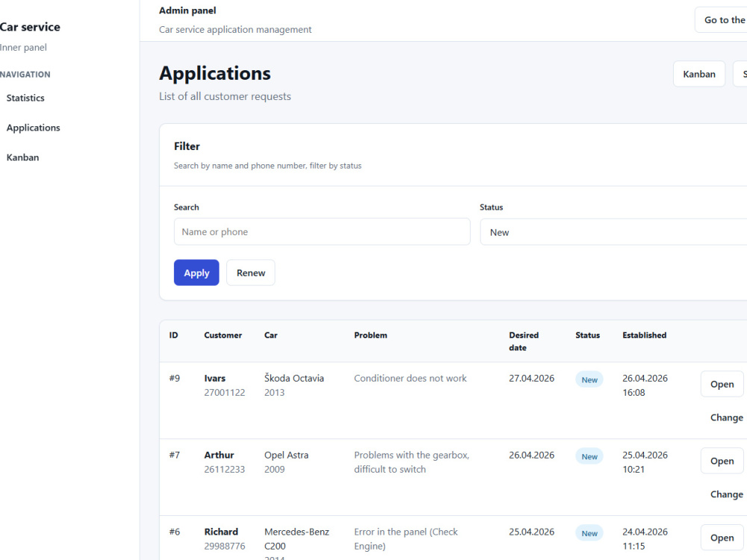Click desired date 25.04.2026 for Richard

(x=531, y=532)
